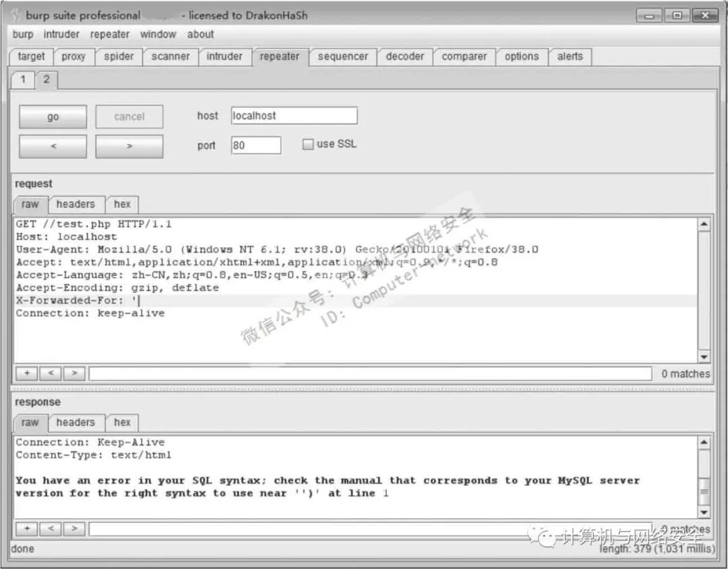Click the cancel button
728x569 pixels.
point(129,117)
